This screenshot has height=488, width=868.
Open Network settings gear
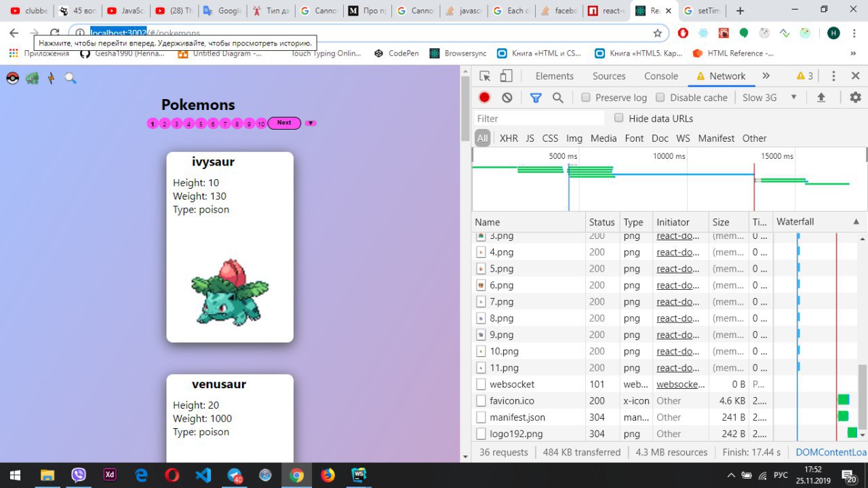click(x=855, y=97)
